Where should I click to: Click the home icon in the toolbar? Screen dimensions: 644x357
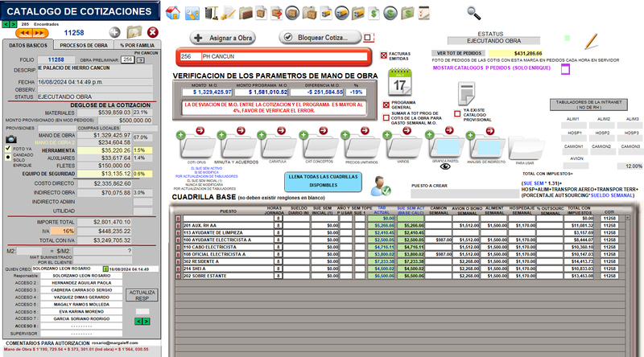click(172, 12)
